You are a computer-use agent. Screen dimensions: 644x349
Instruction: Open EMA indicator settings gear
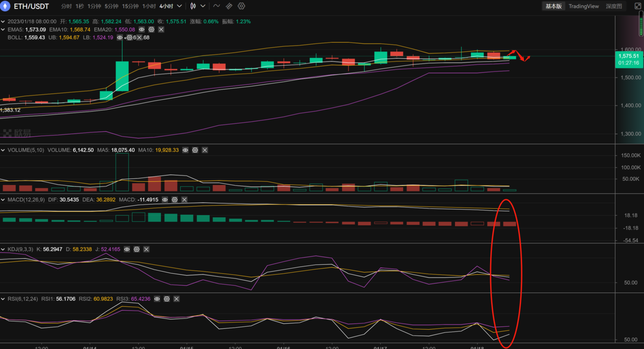(x=151, y=30)
